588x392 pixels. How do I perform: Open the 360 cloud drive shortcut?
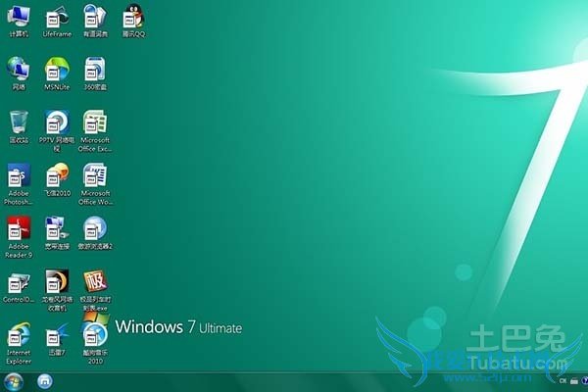coord(95,69)
